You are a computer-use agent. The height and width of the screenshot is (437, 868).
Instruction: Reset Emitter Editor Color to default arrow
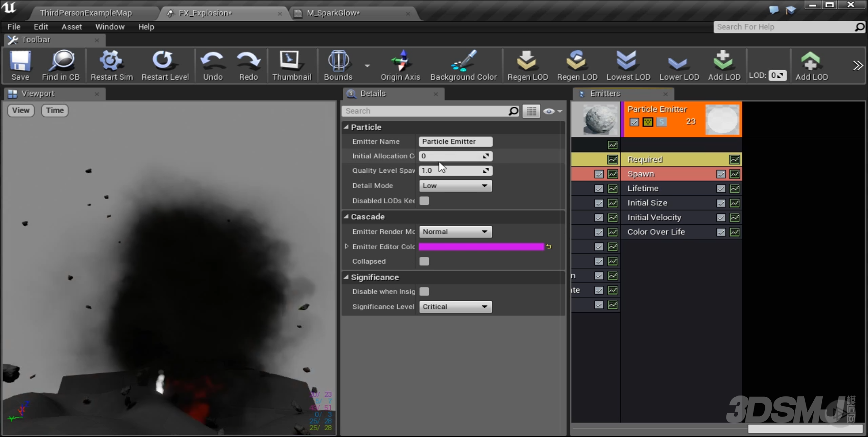coord(549,247)
